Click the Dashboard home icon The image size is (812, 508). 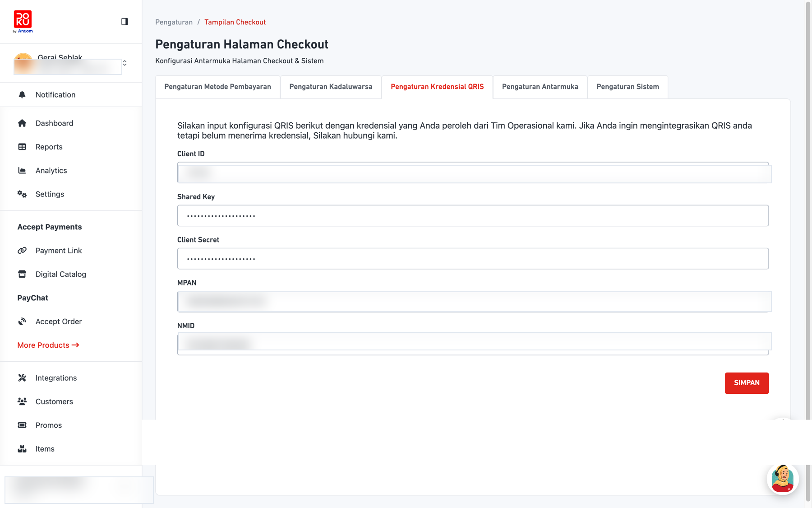(x=22, y=123)
